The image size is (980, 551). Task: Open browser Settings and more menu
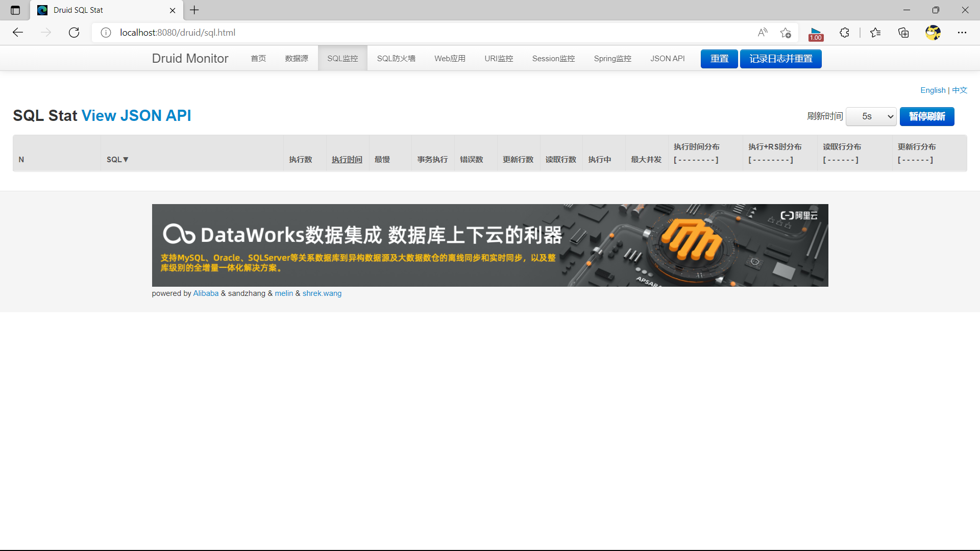pyautogui.click(x=962, y=33)
